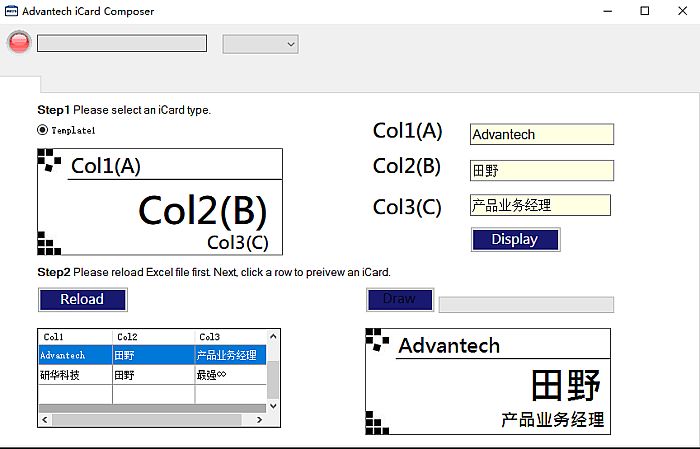Screen dimensions: 700x449
Task: Click the Reload button
Action: (x=83, y=299)
